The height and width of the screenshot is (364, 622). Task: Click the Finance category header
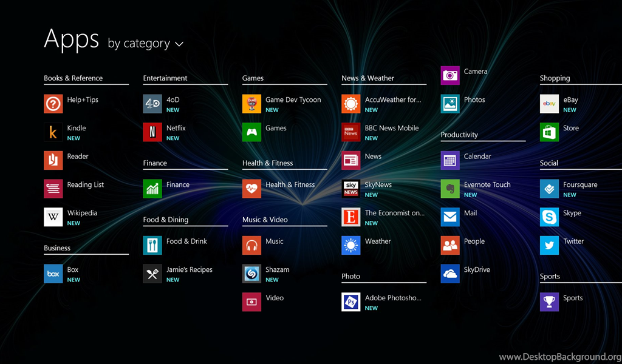click(155, 163)
